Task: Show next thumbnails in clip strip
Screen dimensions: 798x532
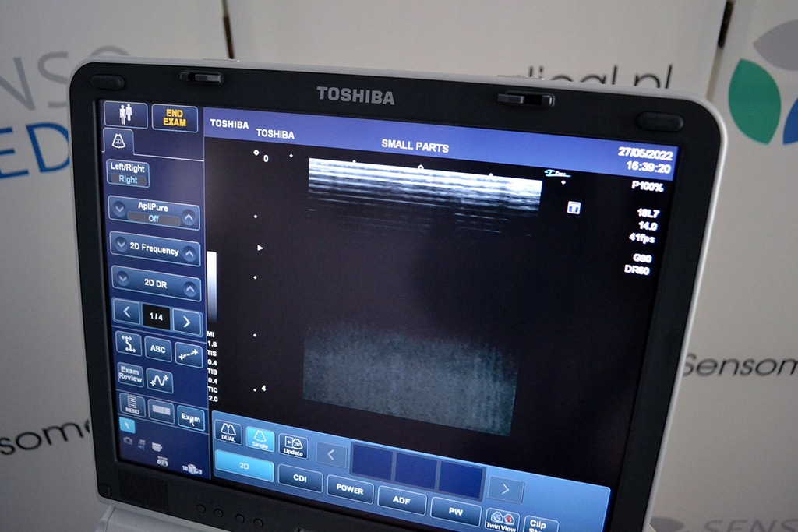Action: click(x=505, y=489)
